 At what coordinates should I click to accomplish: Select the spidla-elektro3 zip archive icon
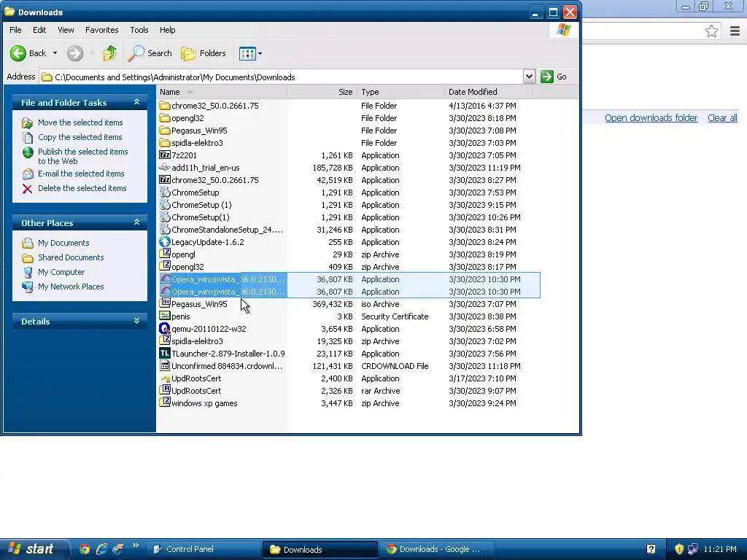pos(165,341)
